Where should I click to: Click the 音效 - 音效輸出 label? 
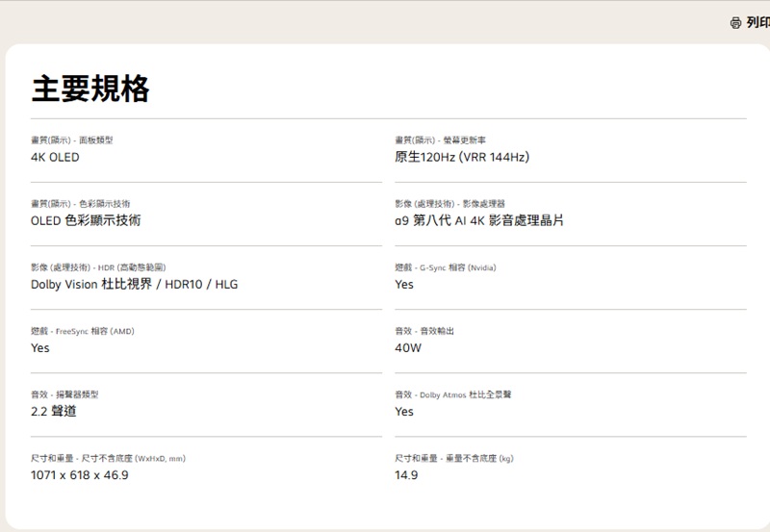coord(423,331)
